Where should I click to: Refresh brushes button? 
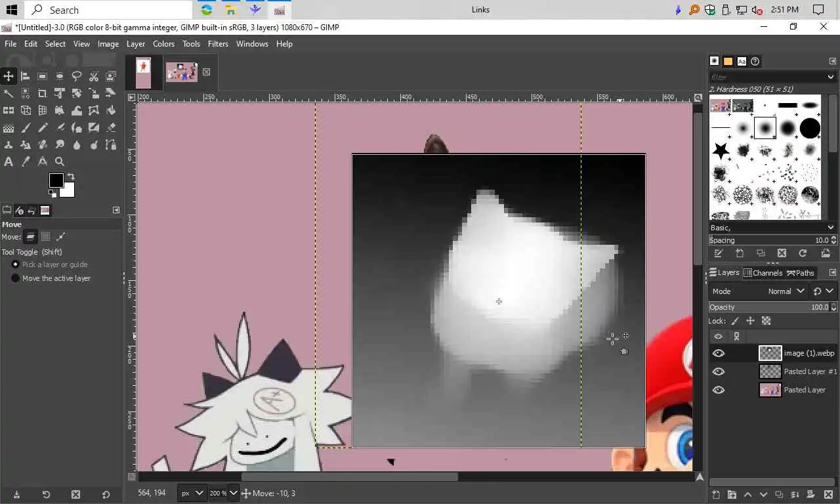(803, 253)
